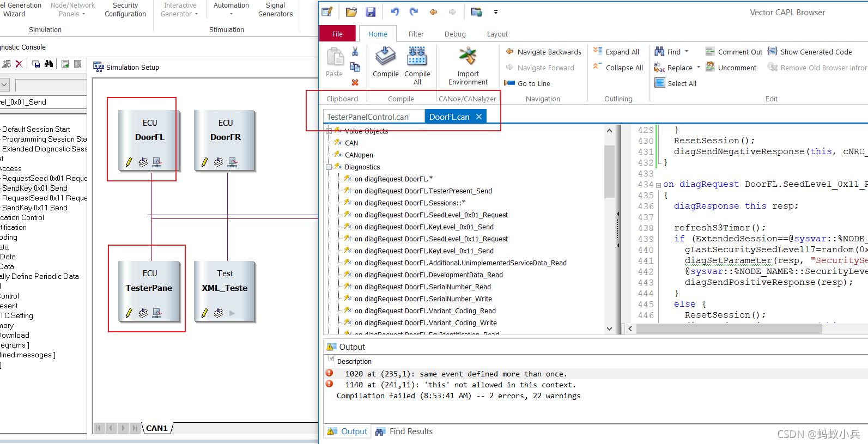Screen dimensions: 868x444
Task: Delete with the red X in Clipboard group
Action: 355,82
